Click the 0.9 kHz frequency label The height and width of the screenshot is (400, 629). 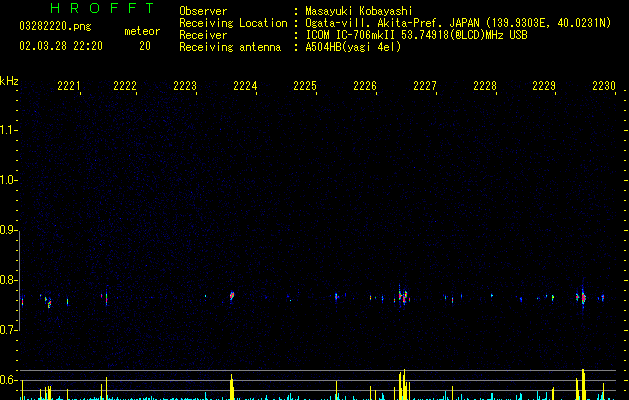[8, 230]
